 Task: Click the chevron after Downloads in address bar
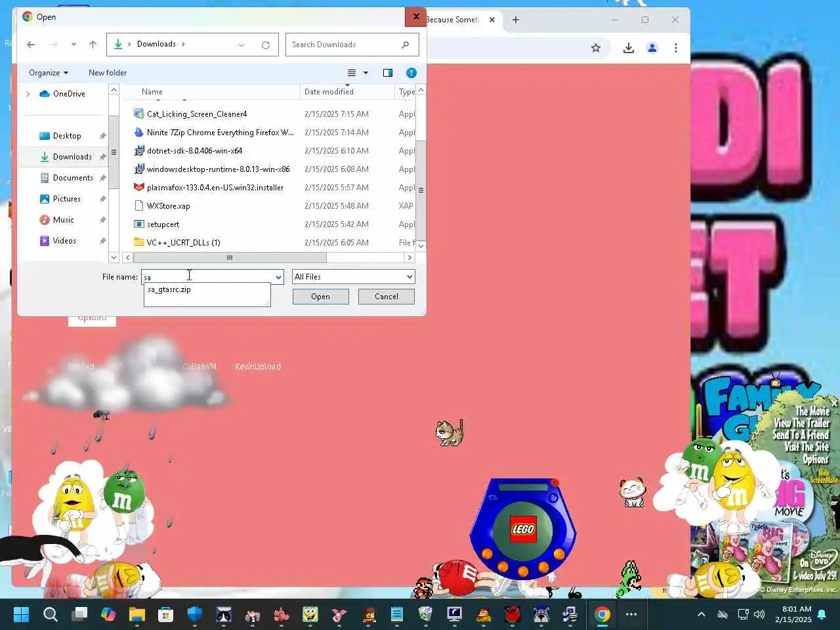point(183,45)
